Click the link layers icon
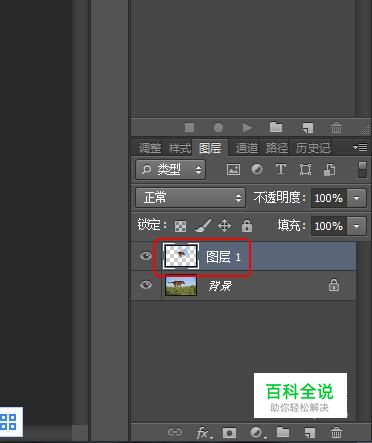This screenshot has height=443, width=372. coord(175,433)
